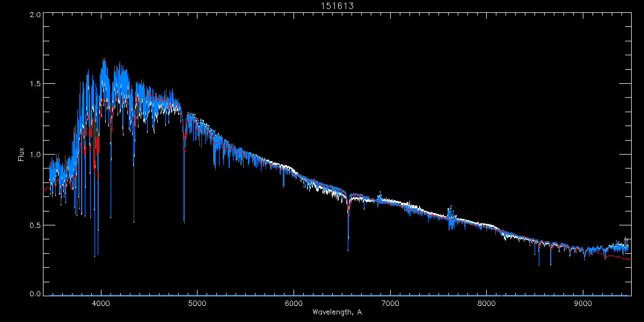Click the 2.0 y-axis tick label

coord(35,15)
